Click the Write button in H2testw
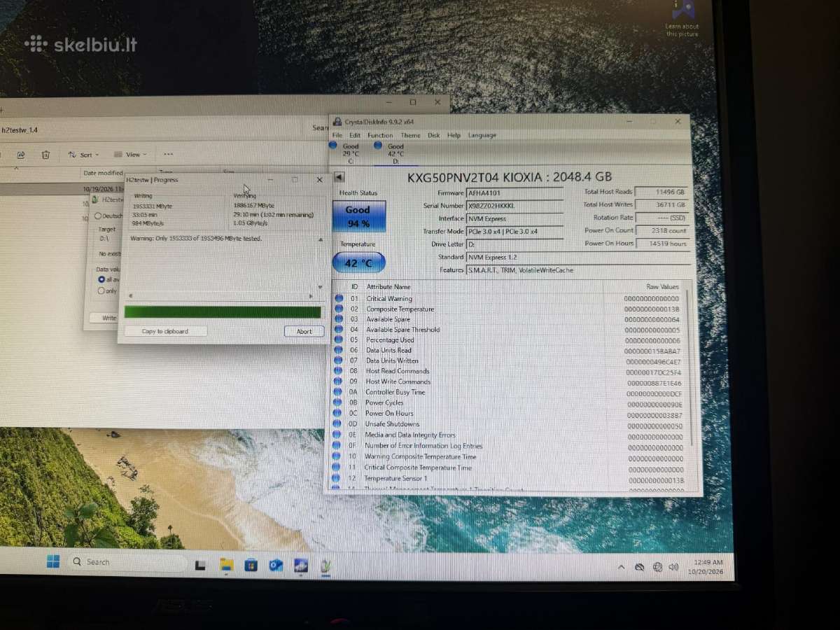 [105, 318]
